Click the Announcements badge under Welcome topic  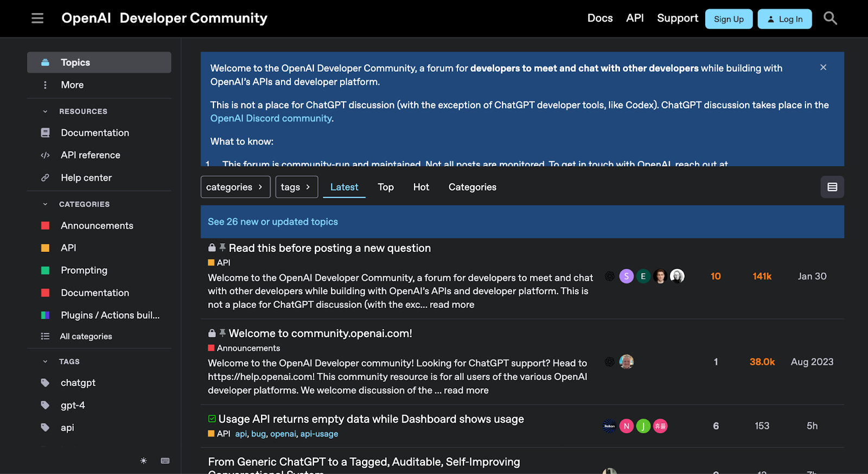[244, 348]
